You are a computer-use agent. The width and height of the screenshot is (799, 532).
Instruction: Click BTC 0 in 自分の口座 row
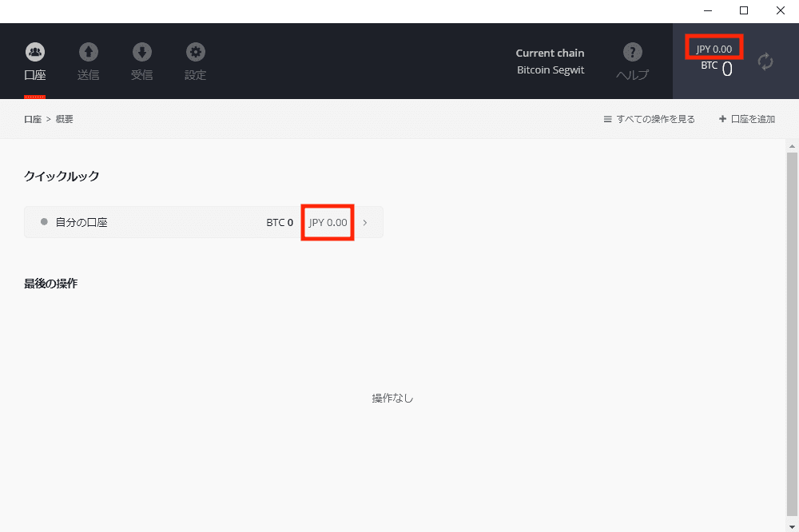[x=280, y=223]
